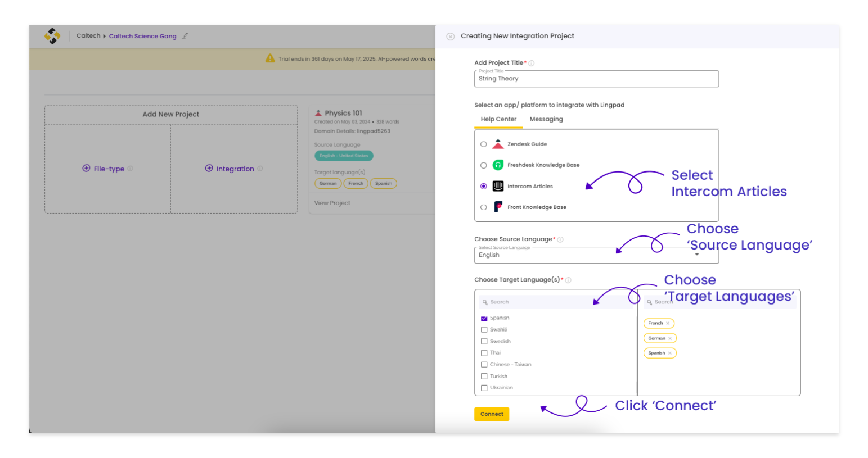Click the Add New Project heading
Screen dimensions: 868x458
coord(171,114)
